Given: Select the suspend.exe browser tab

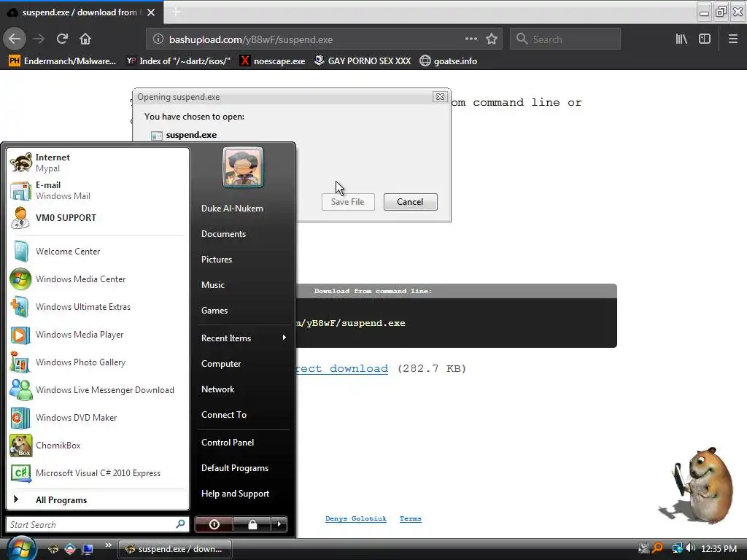Looking at the screenshot, I should (82, 12).
